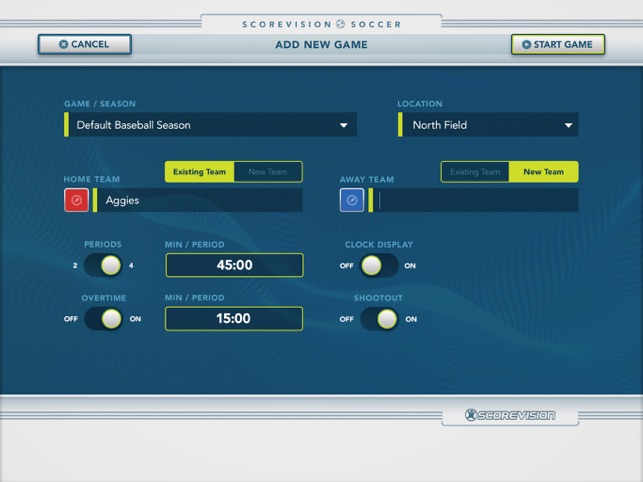Click the ScoreVision logo in footer
Image resolution: width=643 pixels, height=482 pixels.
coord(510,415)
